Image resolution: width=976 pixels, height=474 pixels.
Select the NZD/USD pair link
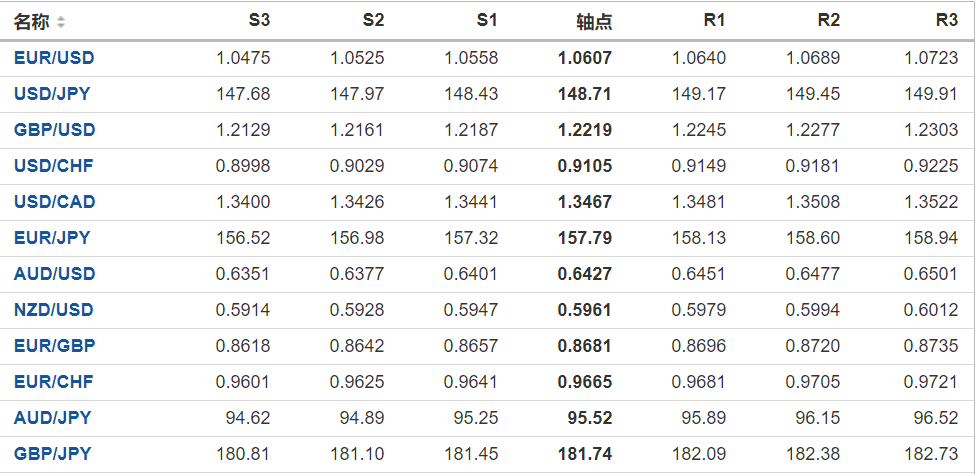pyautogui.click(x=54, y=310)
